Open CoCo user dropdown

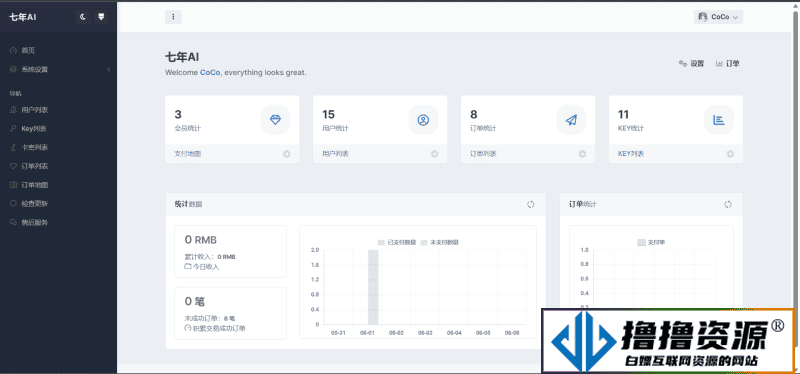(718, 17)
